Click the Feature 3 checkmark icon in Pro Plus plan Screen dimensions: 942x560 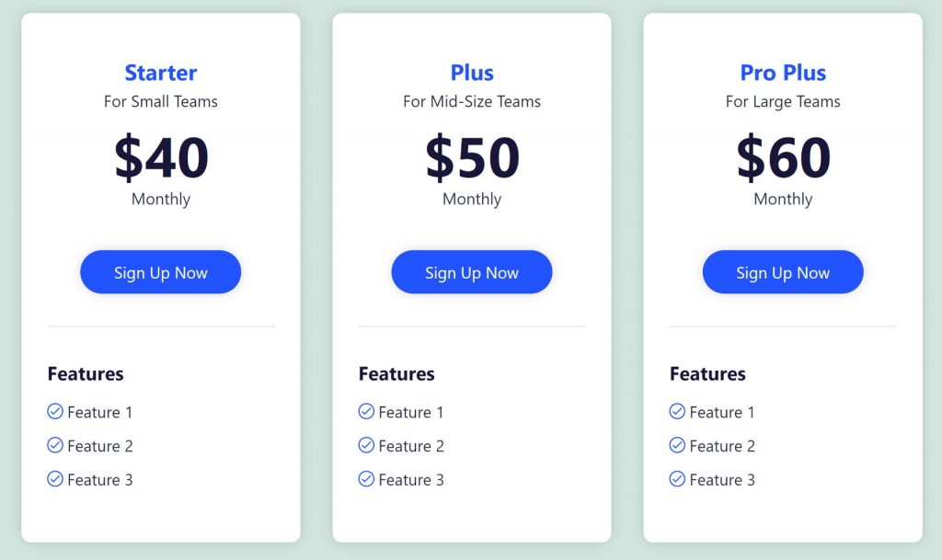[677, 478]
